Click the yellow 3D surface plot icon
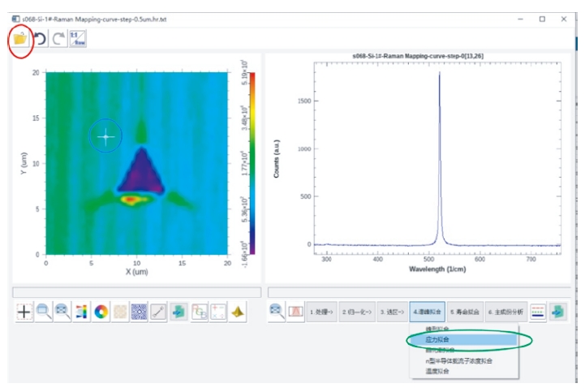 (237, 312)
